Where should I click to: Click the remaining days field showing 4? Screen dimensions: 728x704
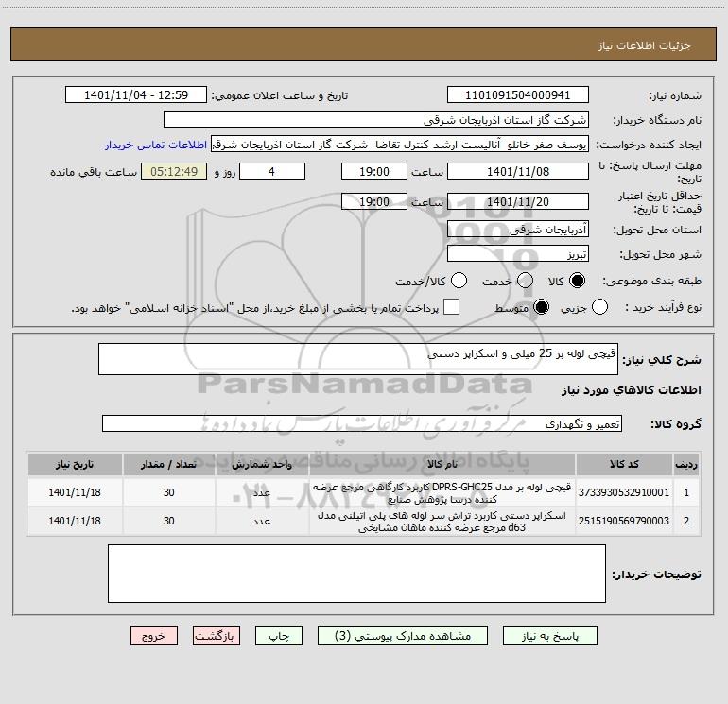(x=272, y=171)
